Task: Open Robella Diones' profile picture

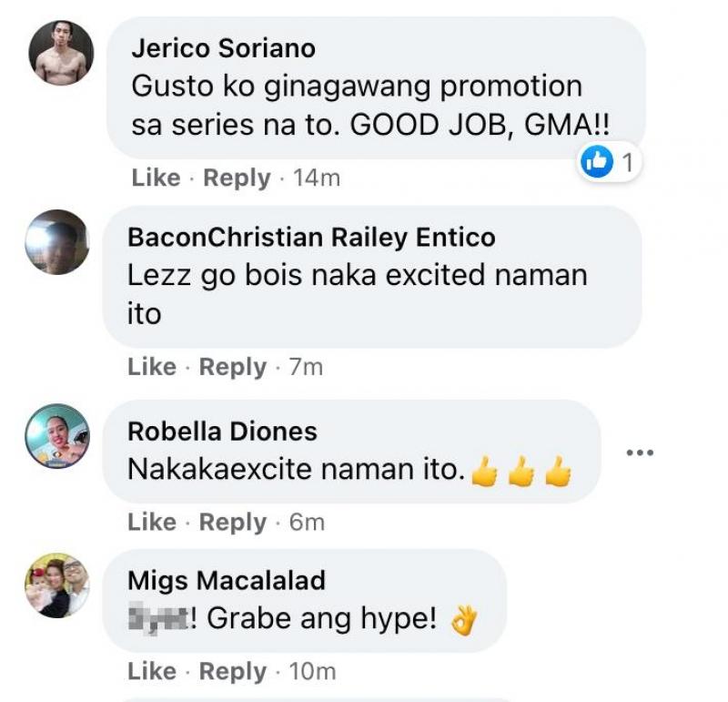Action: tap(57, 436)
